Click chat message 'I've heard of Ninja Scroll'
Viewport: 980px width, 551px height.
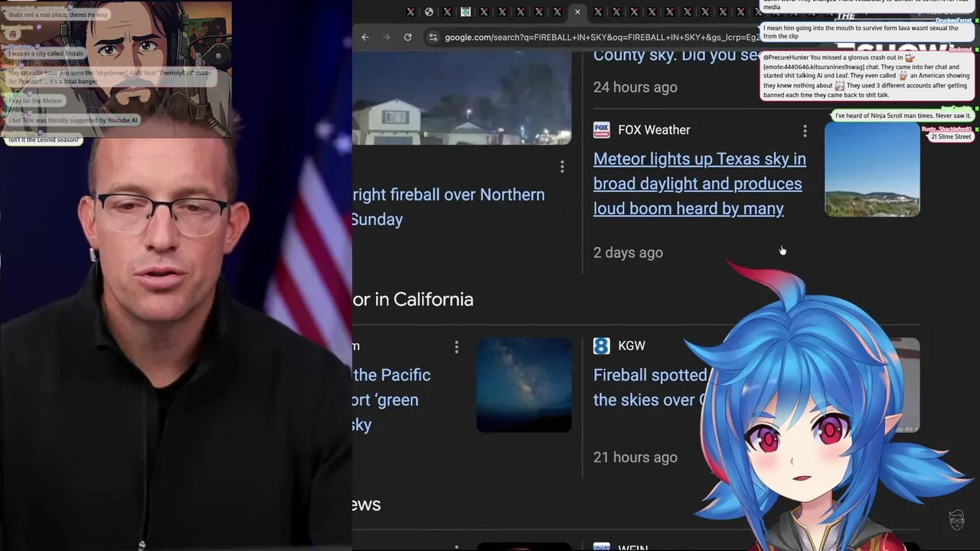click(x=903, y=116)
